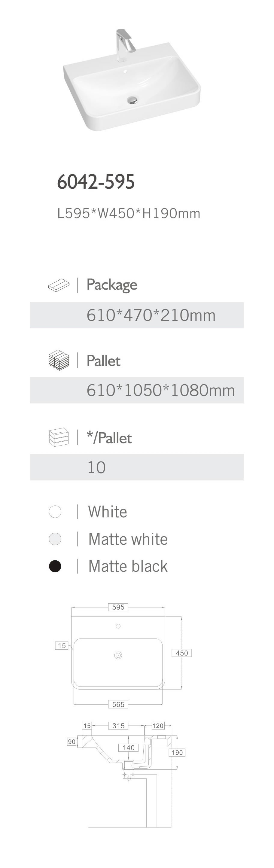Click the 595 width label in top-view drawing
The height and width of the screenshot is (868, 274).
coord(118,607)
